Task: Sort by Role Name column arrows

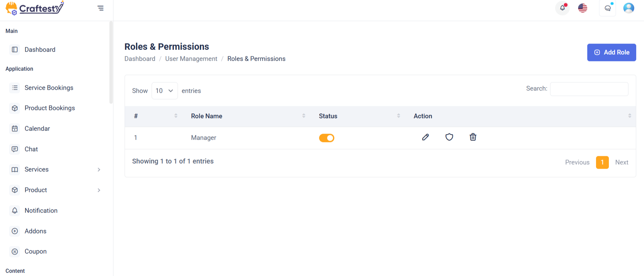Action: 304,116
